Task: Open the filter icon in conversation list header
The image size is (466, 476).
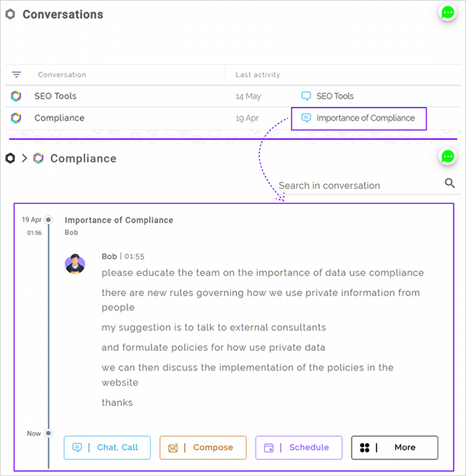Action: 17,74
